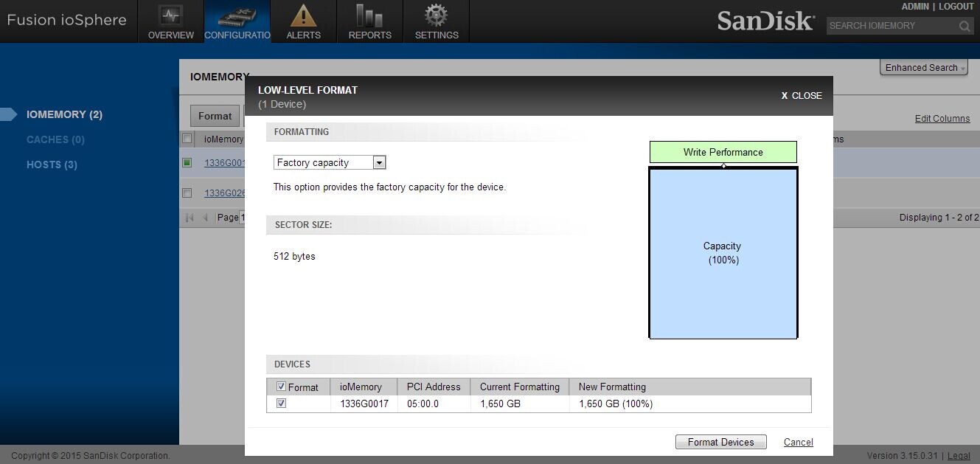Click the diamond slider handle above the Capacity box
Image resolution: width=980 pixels, height=464 pixels.
[x=723, y=166]
